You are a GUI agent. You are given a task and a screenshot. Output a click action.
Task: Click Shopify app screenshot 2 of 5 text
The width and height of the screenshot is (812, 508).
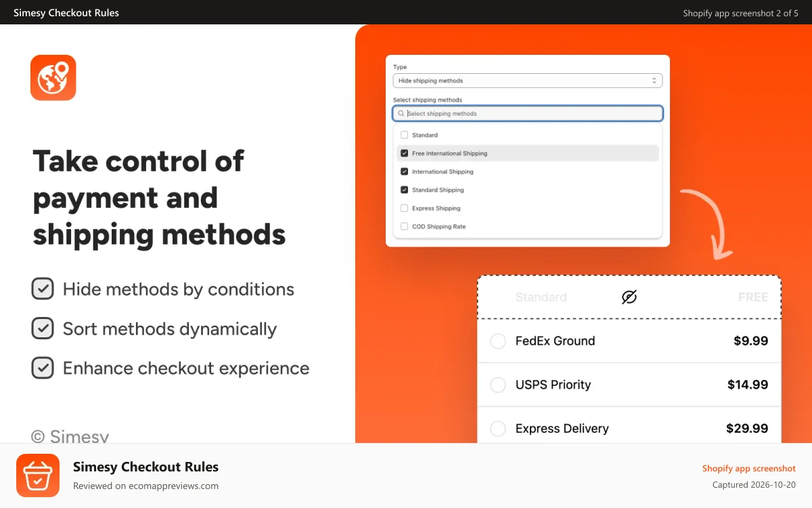point(740,13)
